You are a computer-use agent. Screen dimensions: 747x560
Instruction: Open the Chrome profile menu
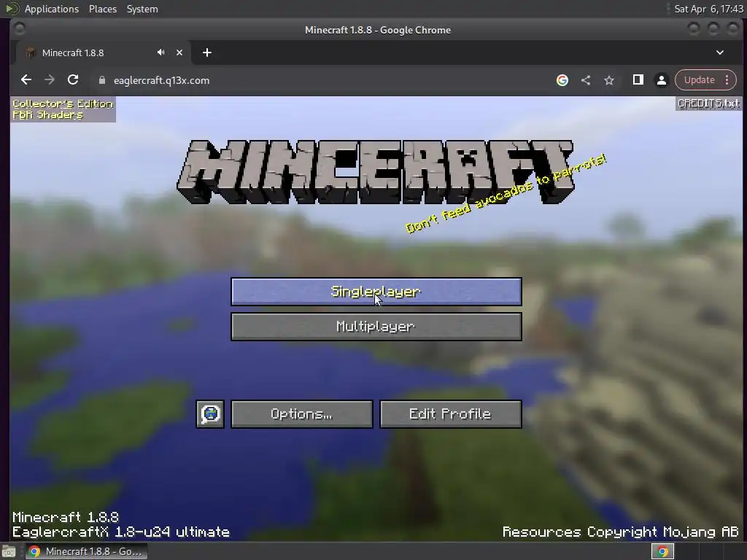661,80
